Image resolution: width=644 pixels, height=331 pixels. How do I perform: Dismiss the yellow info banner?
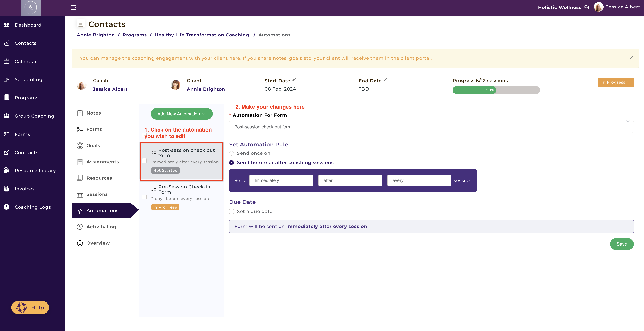[631, 58]
